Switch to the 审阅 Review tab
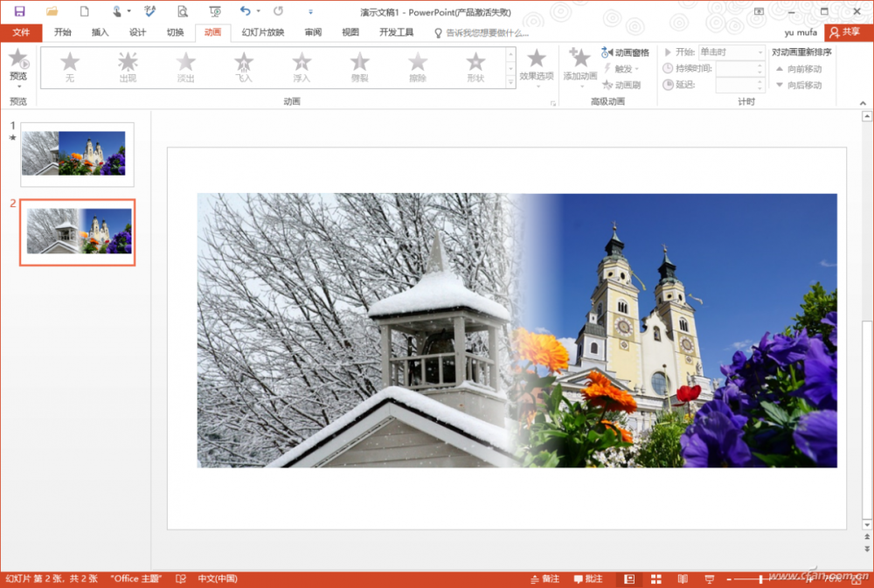Image resolution: width=874 pixels, height=588 pixels. tap(313, 32)
